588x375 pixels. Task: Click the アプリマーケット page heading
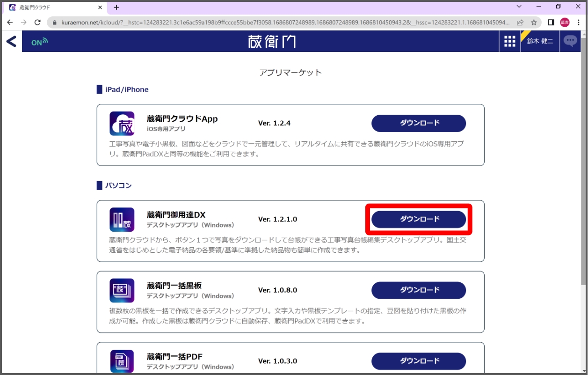pyautogui.click(x=290, y=73)
